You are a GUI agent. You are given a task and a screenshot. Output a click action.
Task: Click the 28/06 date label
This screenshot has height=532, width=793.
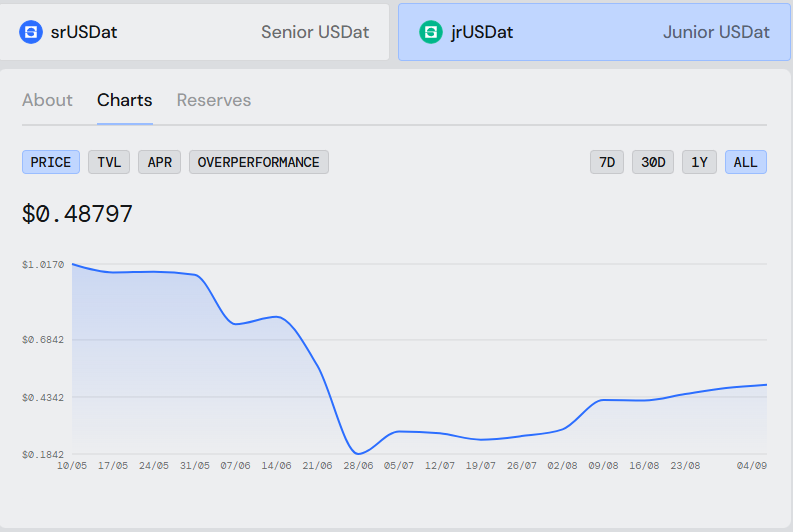[x=358, y=465]
